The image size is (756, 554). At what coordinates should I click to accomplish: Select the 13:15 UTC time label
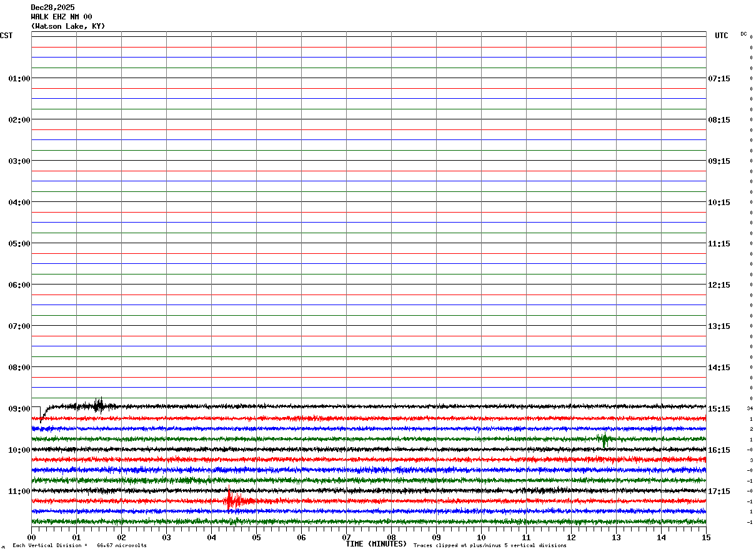719,326
